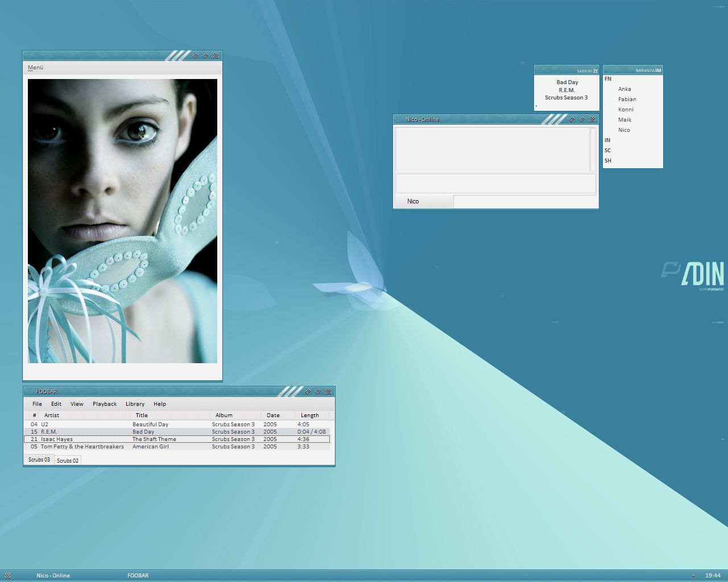Select the Nico tab in chat window
Image resolution: width=728 pixels, height=582 pixels.
(424, 201)
